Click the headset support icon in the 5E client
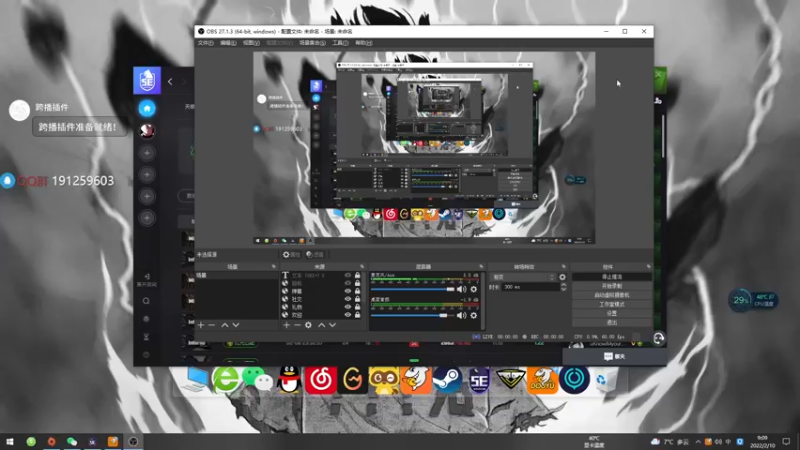The image size is (800, 450). 659,338
